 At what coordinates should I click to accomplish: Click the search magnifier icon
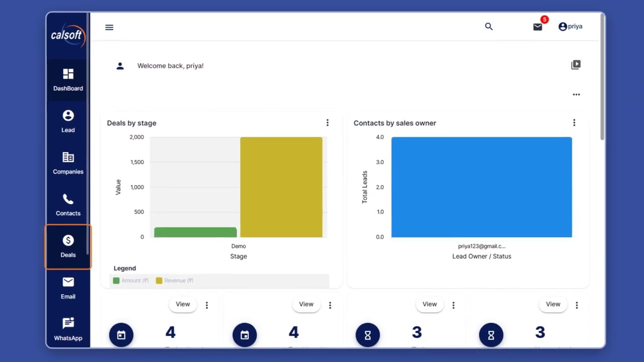pyautogui.click(x=489, y=26)
